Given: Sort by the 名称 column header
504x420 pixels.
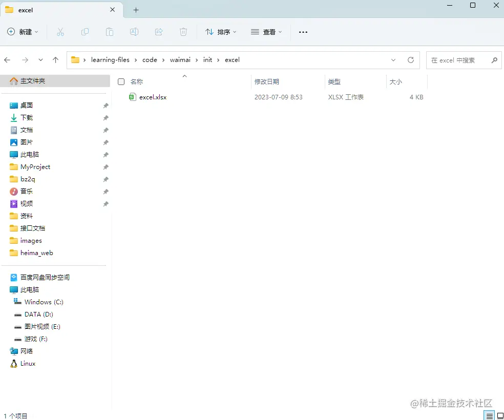Looking at the screenshot, I should point(137,81).
